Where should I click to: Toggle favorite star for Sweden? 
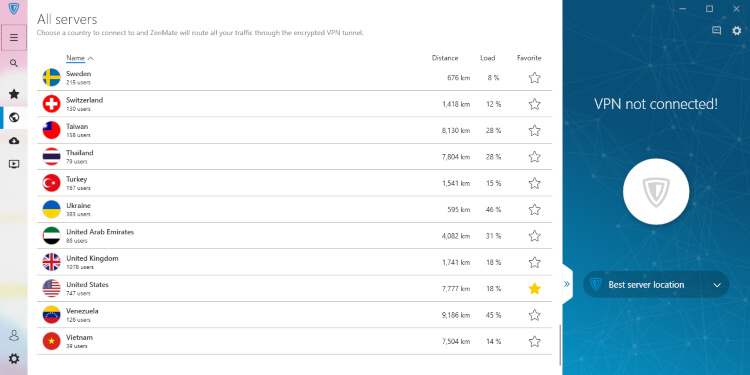coord(534,77)
